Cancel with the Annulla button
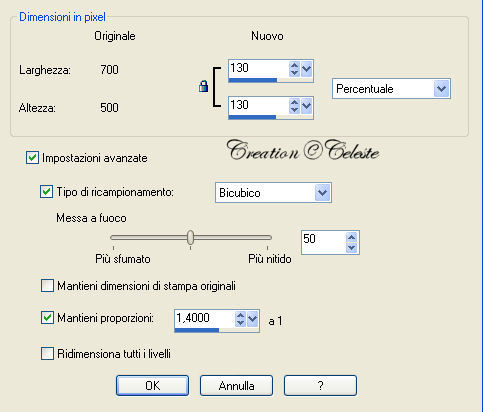 point(236,386)
